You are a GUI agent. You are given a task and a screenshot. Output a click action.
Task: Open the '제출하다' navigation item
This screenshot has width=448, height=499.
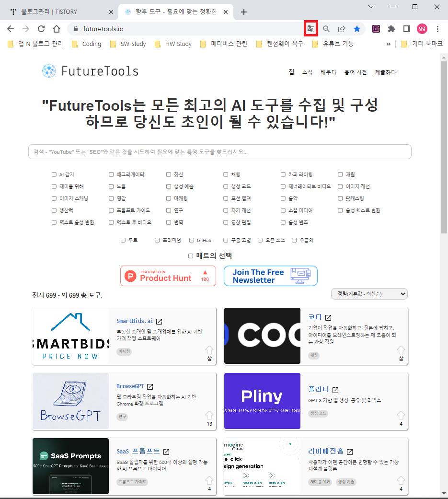(x=385, y=72)
